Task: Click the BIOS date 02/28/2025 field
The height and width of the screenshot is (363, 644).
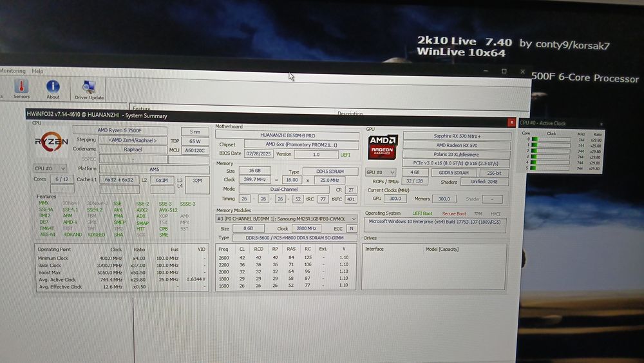Action: click(259, 153)
